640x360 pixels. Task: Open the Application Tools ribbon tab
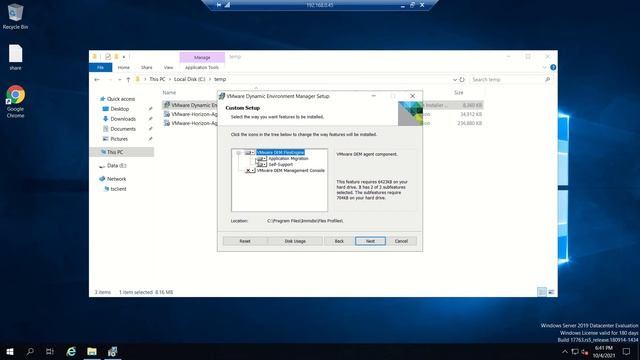point(202,67)
